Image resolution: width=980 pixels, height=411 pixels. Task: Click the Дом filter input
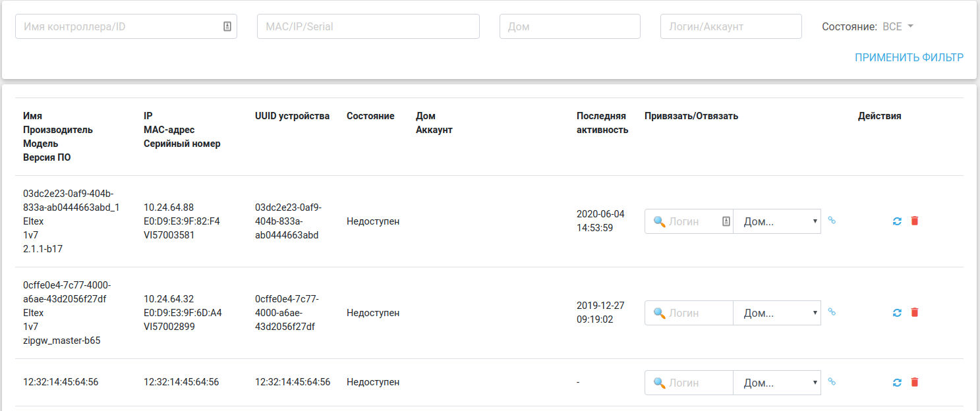[x=569, y=27]
